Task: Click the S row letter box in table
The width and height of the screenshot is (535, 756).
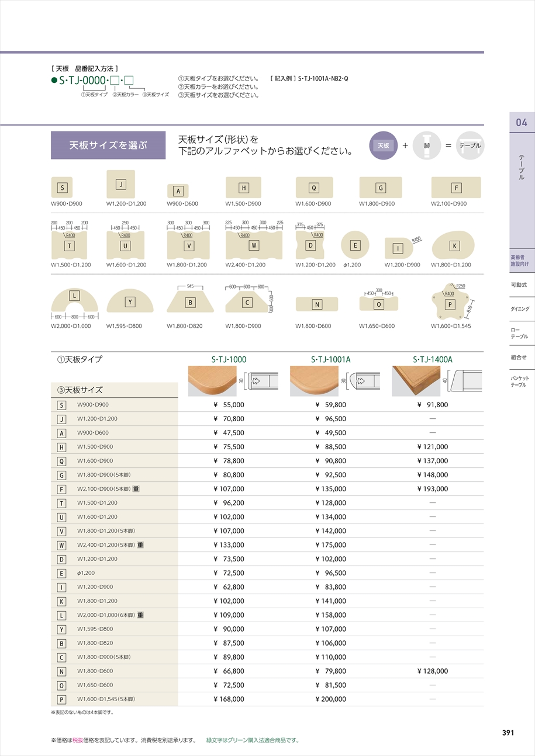Action: coord(61,405)
